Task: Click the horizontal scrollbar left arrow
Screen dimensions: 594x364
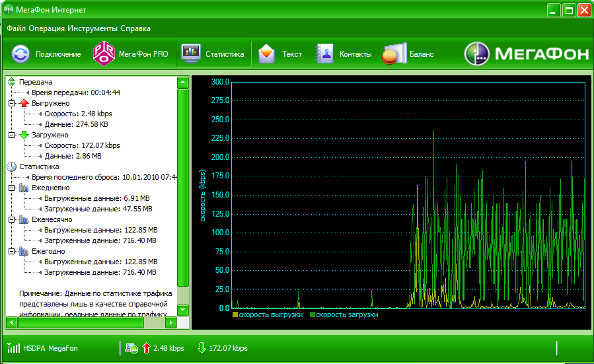Action: [x=12, y=323]
